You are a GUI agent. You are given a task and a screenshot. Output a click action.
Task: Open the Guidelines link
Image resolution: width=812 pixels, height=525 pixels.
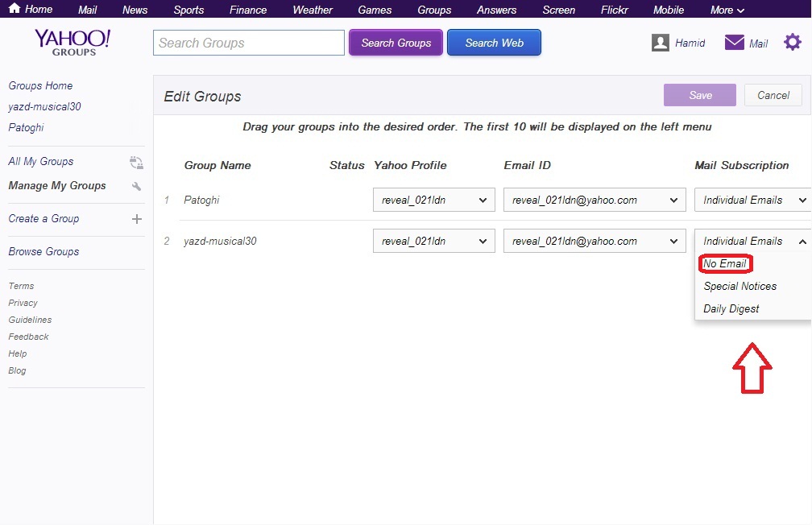coord(30,320)
